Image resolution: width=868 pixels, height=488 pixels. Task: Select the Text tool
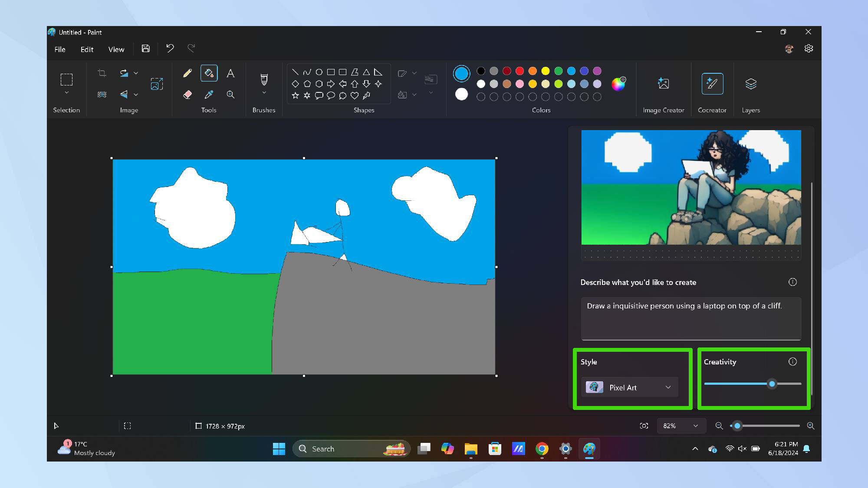(230, 73)
